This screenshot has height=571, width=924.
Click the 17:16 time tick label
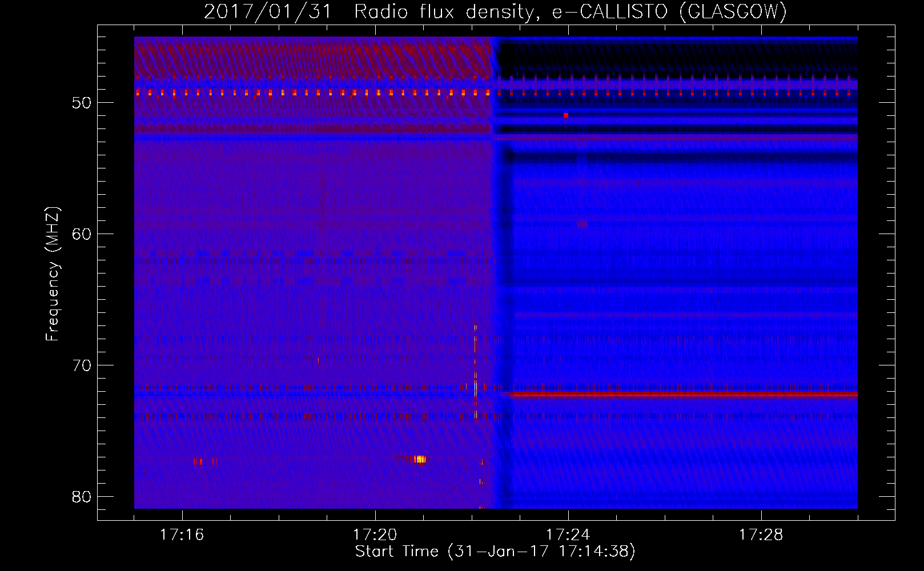(x=182, y=534)
